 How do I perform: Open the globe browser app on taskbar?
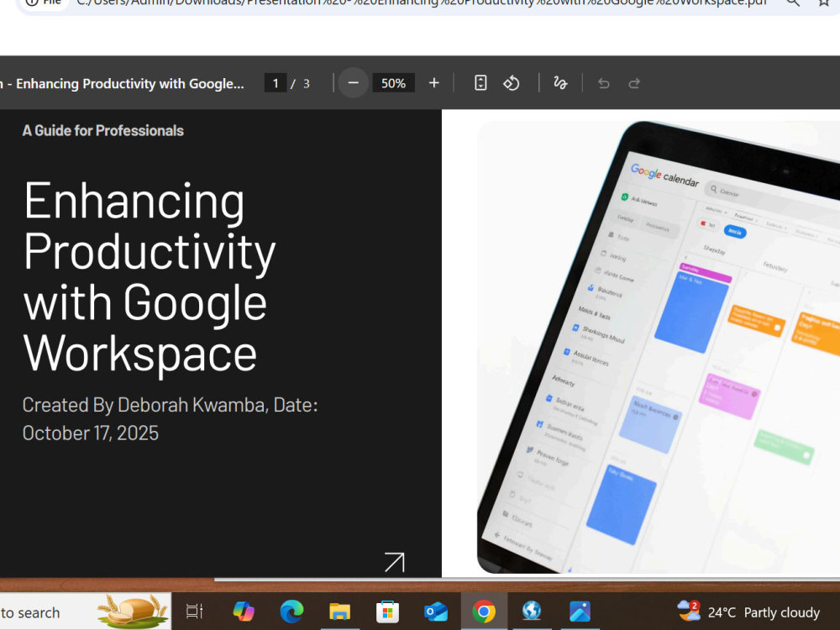coord(532,612)
